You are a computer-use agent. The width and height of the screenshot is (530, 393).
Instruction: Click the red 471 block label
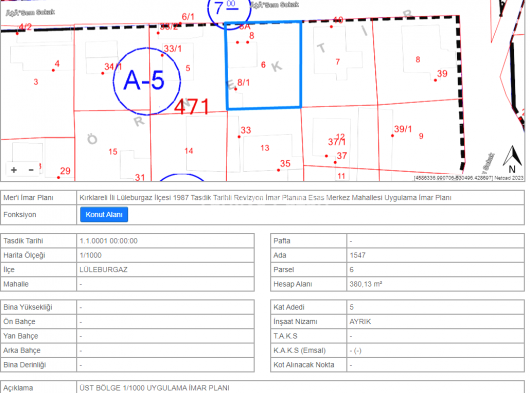pyautogui.click(x=192, y=107)
